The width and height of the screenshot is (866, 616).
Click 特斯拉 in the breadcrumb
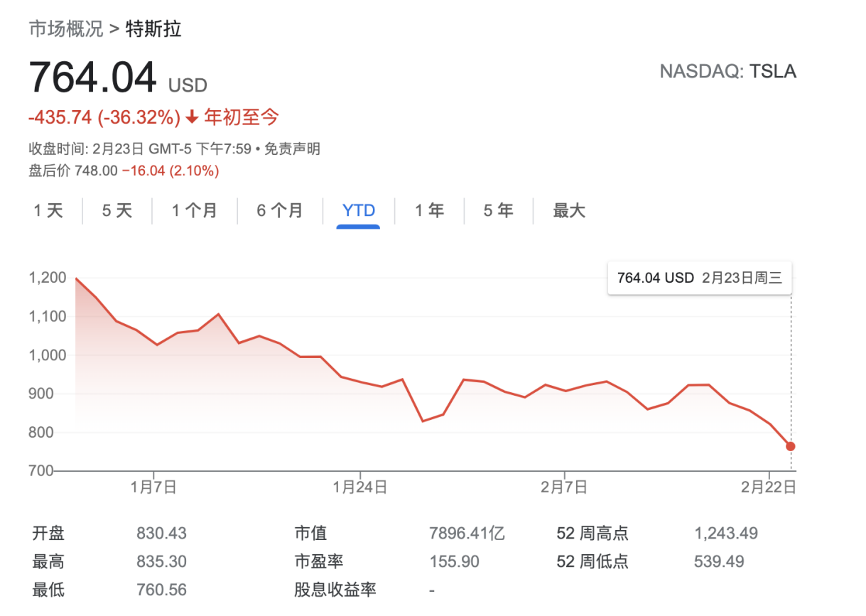(x=153, y=29)
